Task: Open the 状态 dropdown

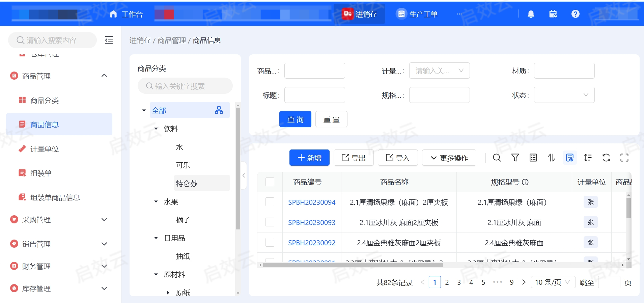Action: tap(564, 95)
